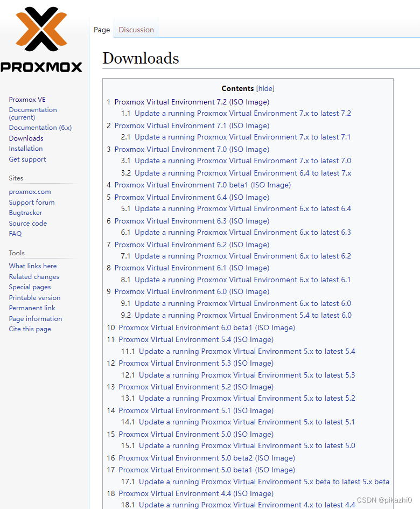Open 9.2 Update 5.4 to latest 6.0
The image size is (420, 509).
pos(243,316)
